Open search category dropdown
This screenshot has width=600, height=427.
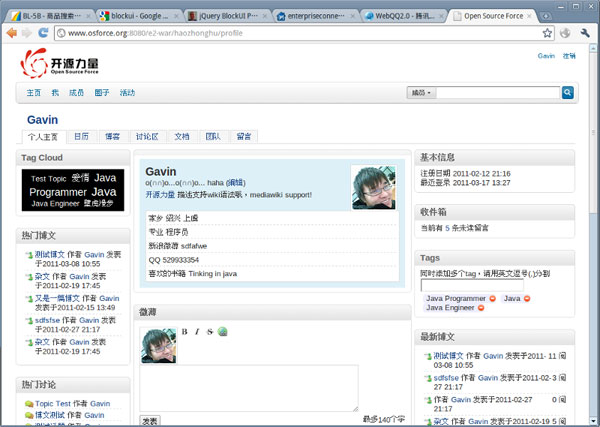(x=421, y=93)
